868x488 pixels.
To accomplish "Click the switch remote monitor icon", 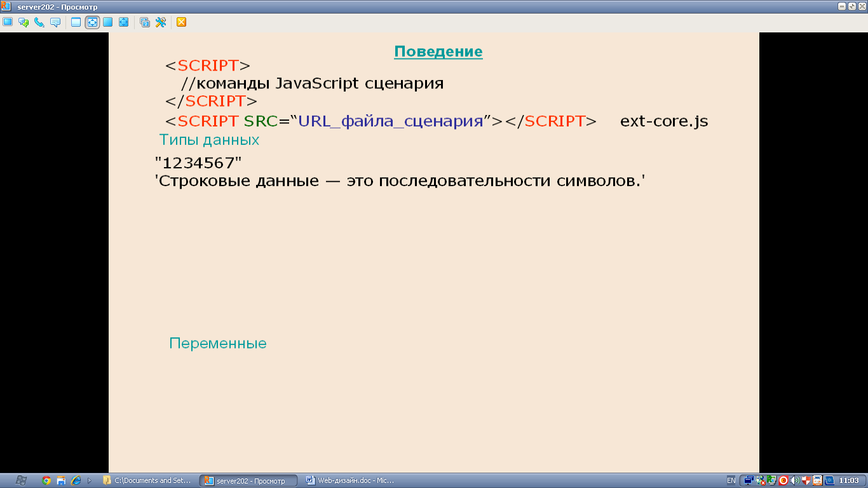I will (145, 22).
